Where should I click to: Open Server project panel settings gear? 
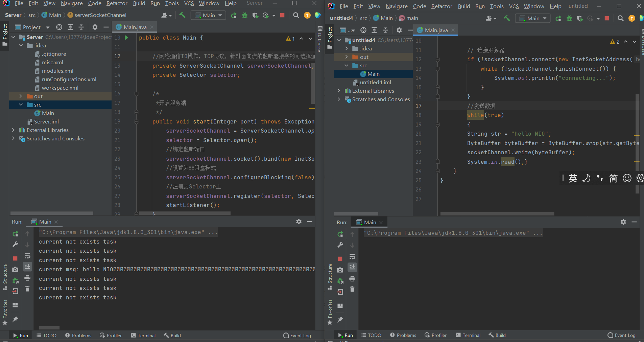coord(95,27)
